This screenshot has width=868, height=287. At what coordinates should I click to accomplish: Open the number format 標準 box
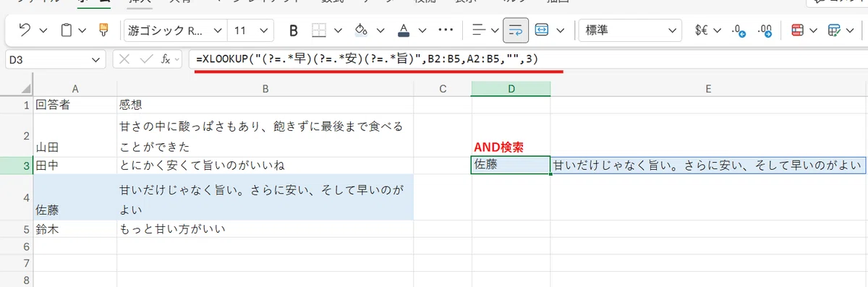(x=630, y=30)
